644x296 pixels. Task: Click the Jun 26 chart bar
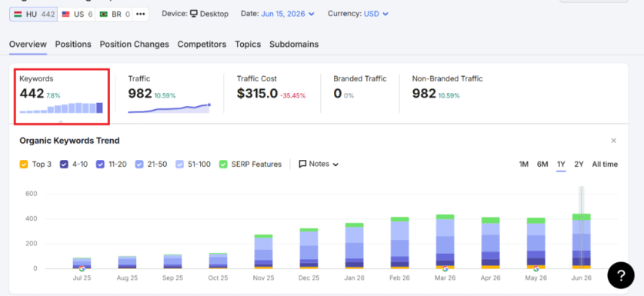click(581, 241)
